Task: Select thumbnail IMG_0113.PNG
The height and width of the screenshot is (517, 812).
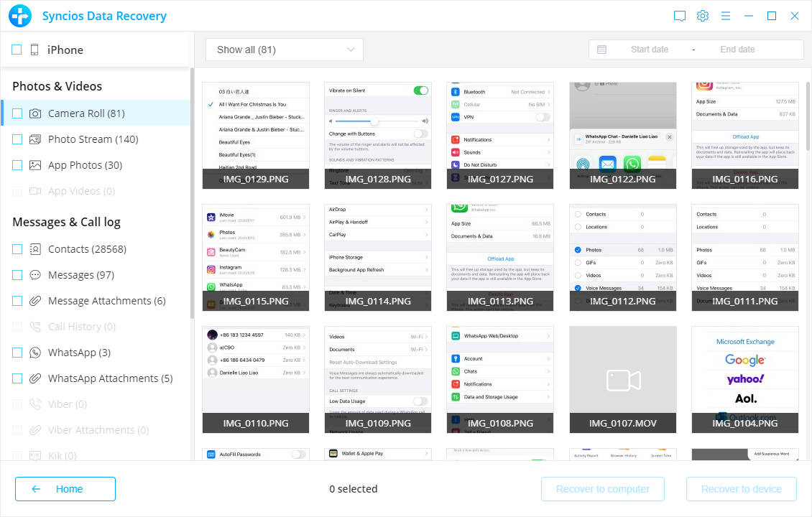Action: tap(500, 258)
